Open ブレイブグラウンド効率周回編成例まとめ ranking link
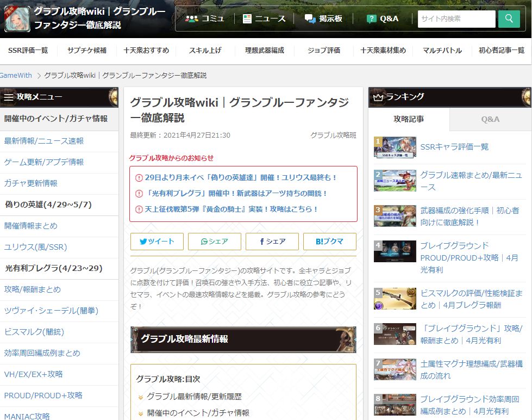 click(470, 405)
